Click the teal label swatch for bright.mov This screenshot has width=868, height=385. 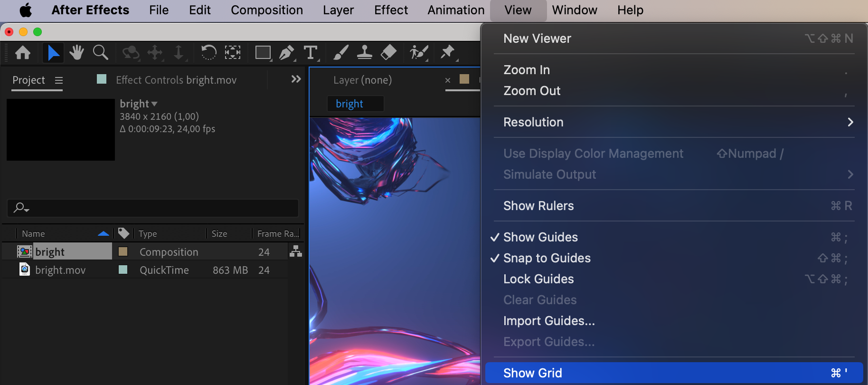[123, 269]
